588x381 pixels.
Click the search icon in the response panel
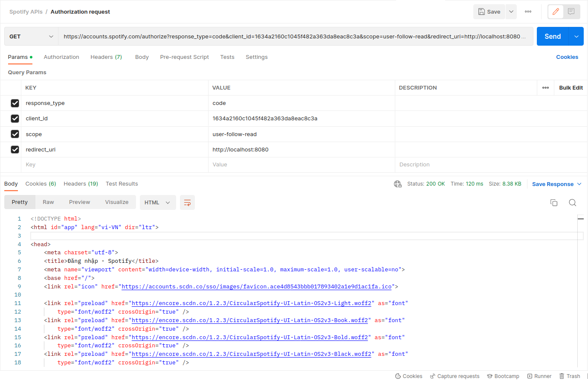coord(572,202)
